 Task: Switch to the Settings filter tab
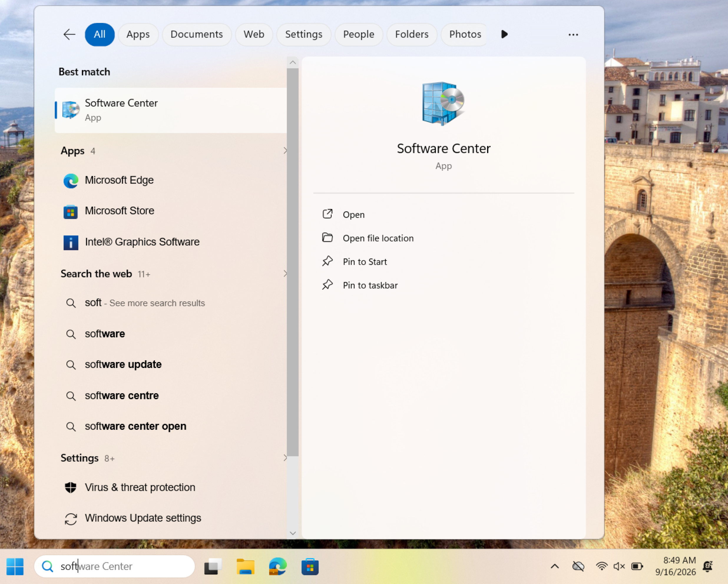pos(304,34)
